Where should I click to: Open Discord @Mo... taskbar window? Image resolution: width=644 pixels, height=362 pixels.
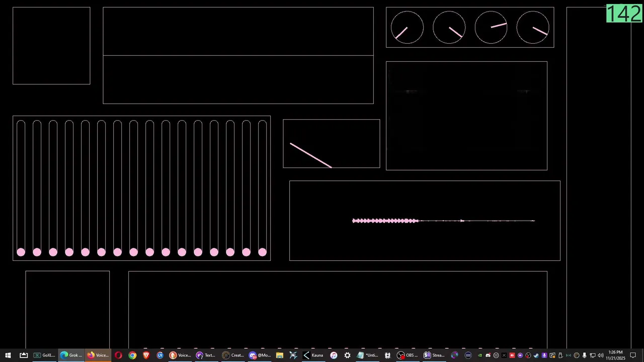(260, 355)
